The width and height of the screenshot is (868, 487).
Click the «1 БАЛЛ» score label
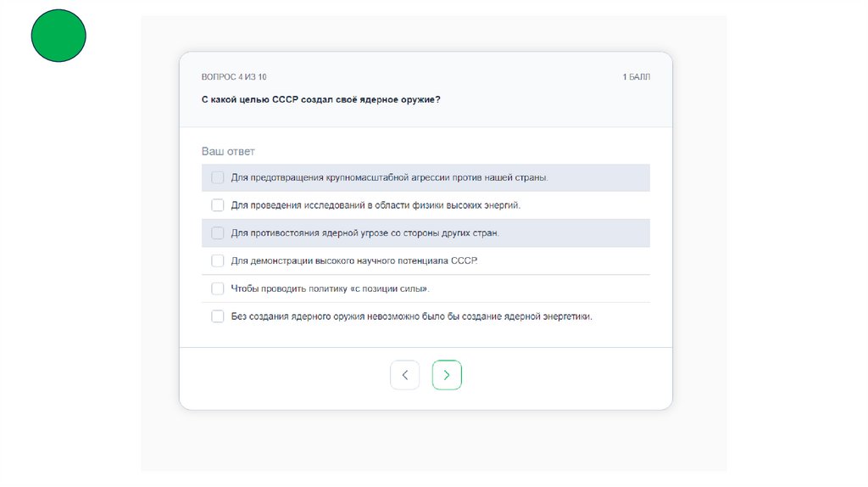click(x=636, y=77)
